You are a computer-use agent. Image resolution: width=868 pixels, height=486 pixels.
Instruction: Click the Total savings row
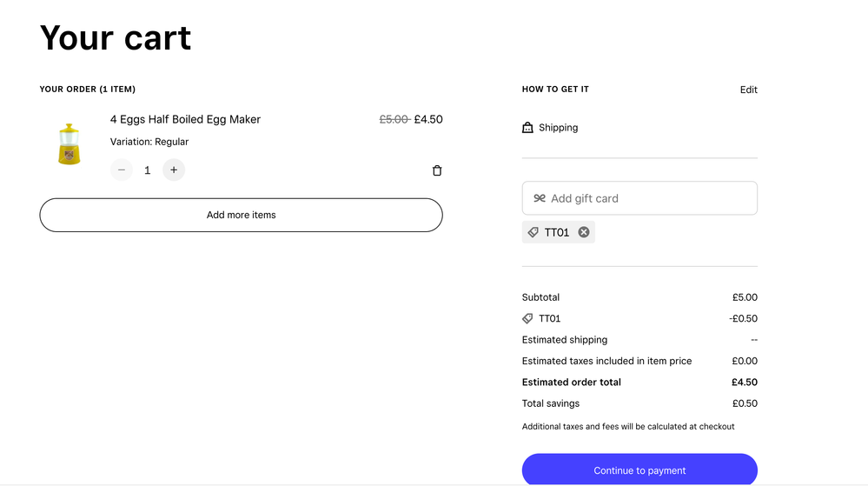pyautogui.click(x=639, y=403)
